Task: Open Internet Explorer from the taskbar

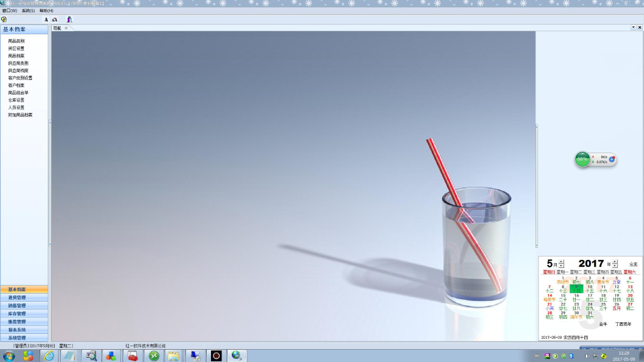Action: 48,355
